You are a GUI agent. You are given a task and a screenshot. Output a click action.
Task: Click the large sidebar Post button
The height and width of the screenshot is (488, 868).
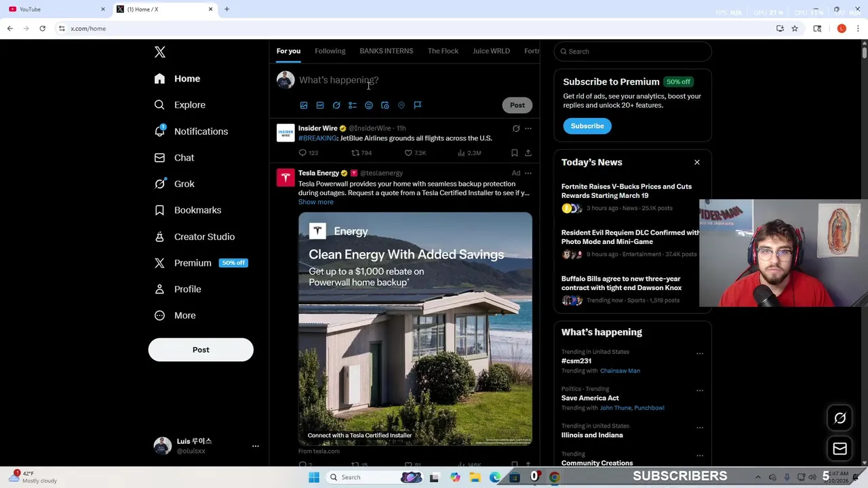point(201,350)
